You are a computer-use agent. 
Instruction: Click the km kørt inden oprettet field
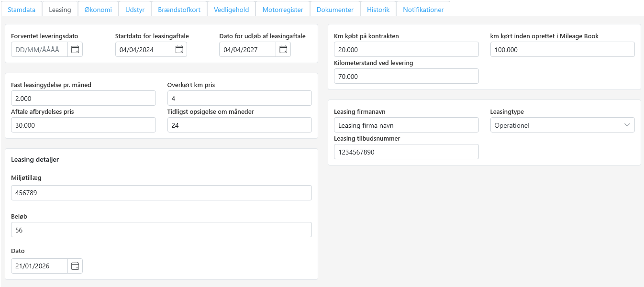click(562, 49)
